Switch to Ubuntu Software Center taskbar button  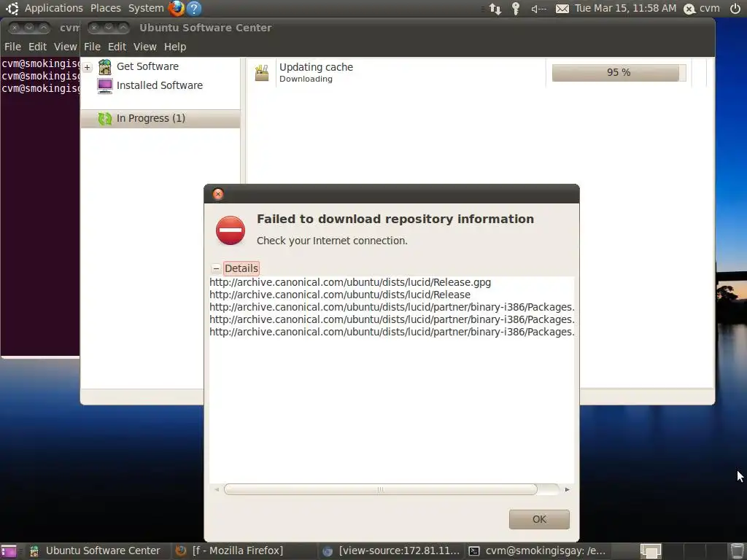pos(96,551)
